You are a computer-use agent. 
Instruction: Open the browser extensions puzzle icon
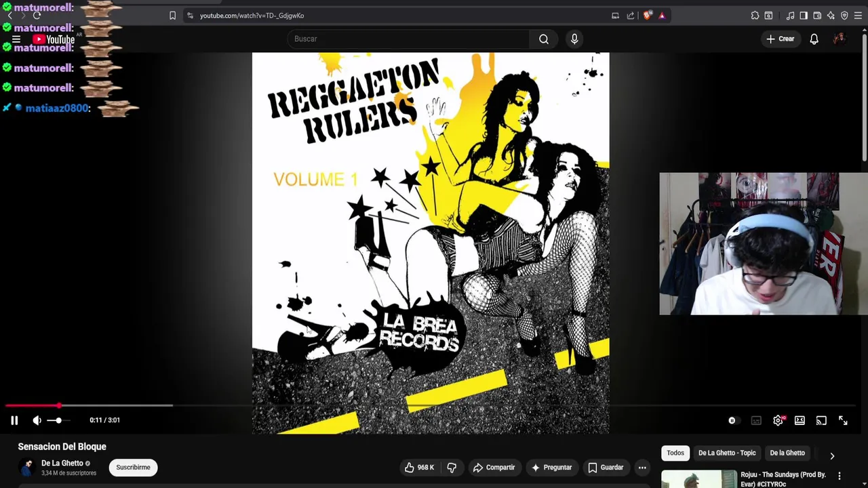(x=755, y=16)
